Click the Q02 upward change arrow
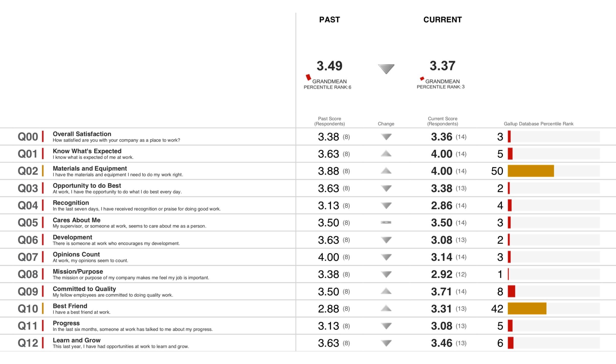 [x=386, y=170]
